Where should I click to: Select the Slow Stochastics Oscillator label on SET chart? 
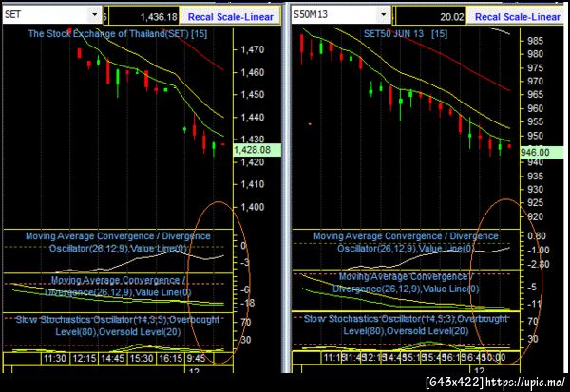click(118, 326)
